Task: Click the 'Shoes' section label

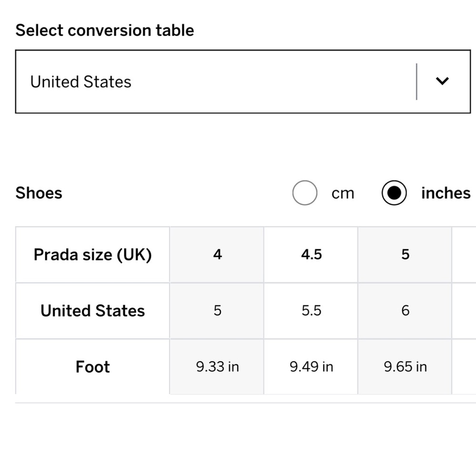Action: click(39, 193)
